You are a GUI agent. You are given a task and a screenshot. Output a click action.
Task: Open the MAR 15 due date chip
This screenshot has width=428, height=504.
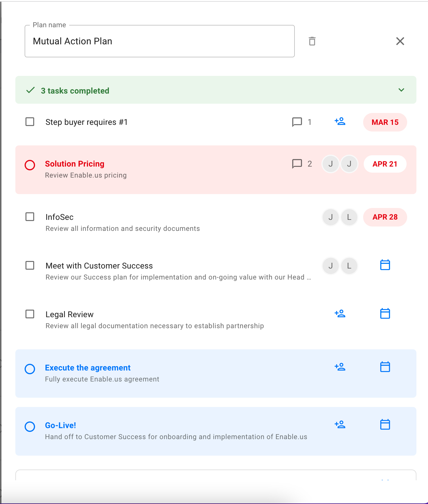(x=385, y=122)
